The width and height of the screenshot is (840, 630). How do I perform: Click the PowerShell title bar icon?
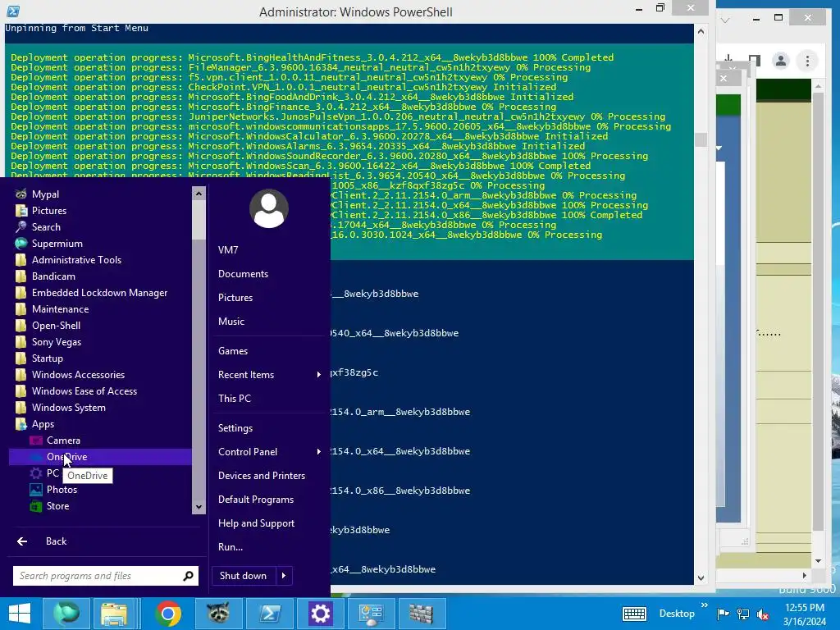pyautogui.click(x=13, y=11)
